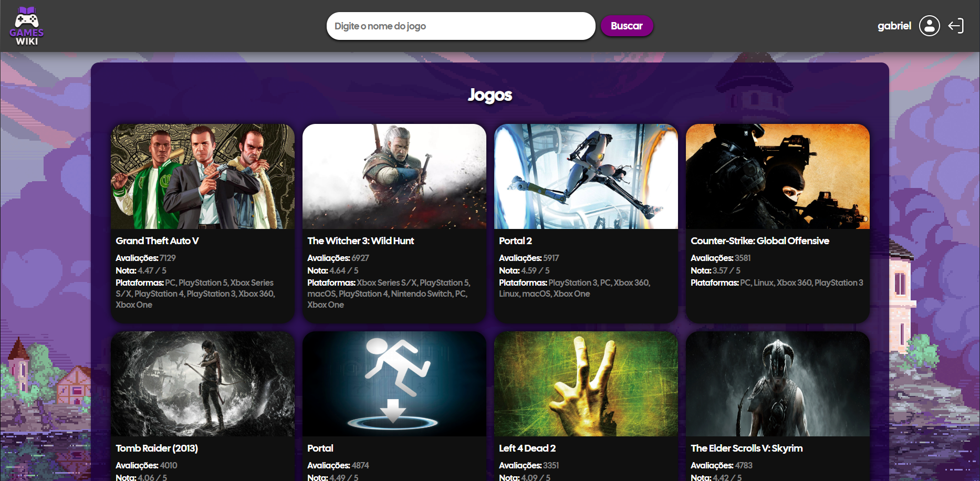Click 'Nota: 4.59 / 5' rating text
The width and height of the screenshot is (980, 481).
(524, 270)
